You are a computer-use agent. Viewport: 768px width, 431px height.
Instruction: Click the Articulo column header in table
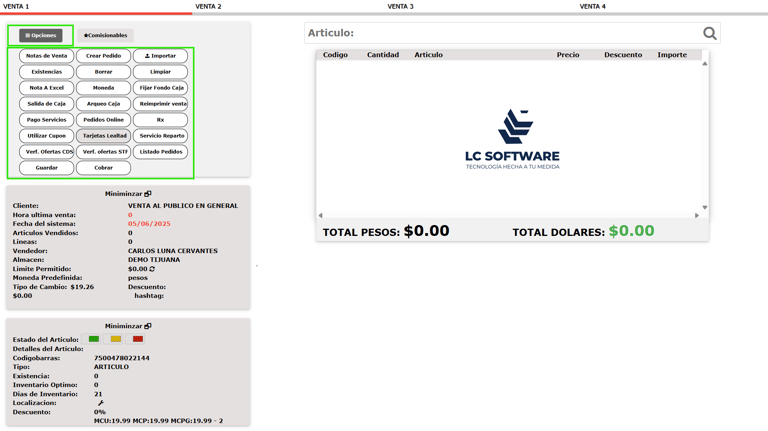[x=429, y=55]
